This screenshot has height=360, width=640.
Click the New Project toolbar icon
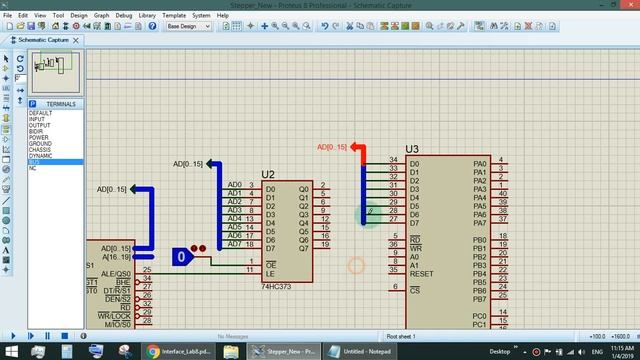tap(9, 26)
